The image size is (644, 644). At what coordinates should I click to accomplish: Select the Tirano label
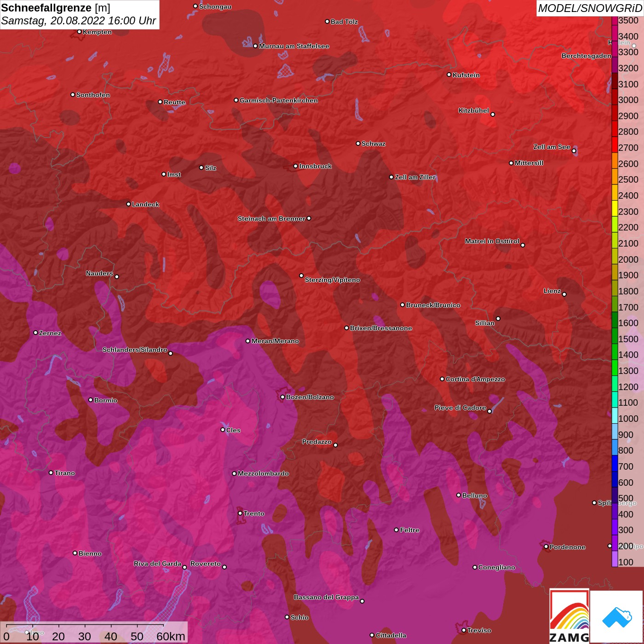coord(64,473)
